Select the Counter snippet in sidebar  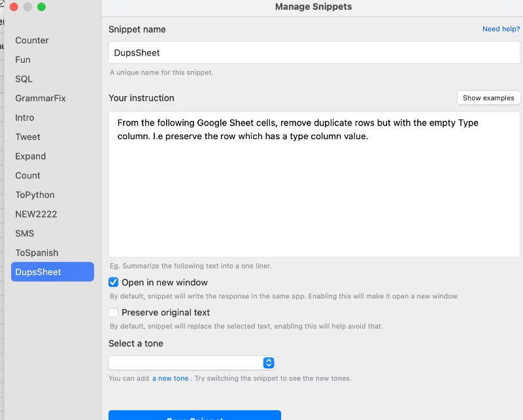[32, 40]
